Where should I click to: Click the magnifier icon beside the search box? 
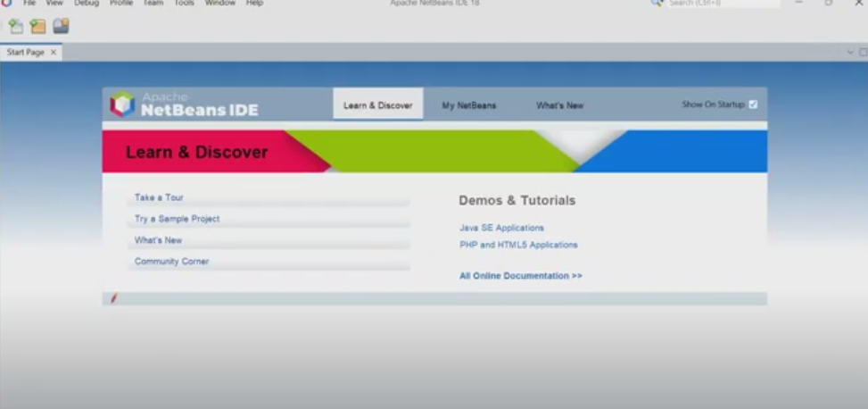657,3
